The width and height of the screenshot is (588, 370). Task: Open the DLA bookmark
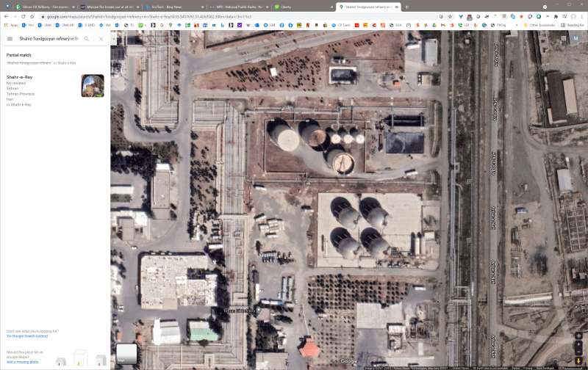(395, 25)
